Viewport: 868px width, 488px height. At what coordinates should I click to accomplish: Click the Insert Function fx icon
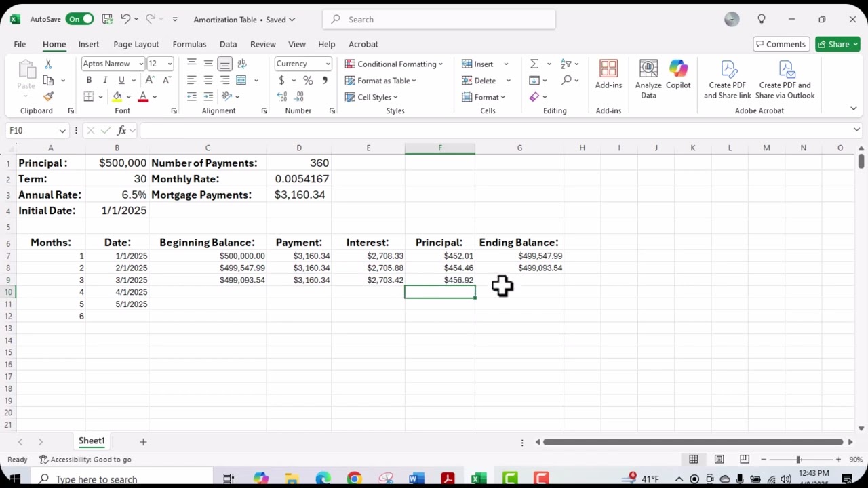click(122, 130)
